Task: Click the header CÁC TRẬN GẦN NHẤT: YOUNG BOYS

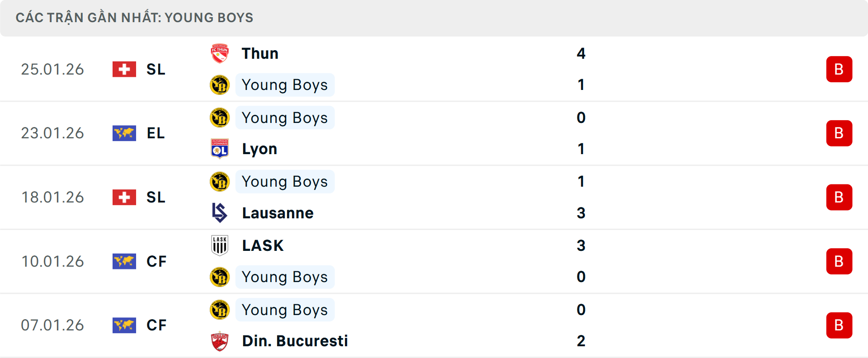Action: pyautogui.click(x=135, y=18)
